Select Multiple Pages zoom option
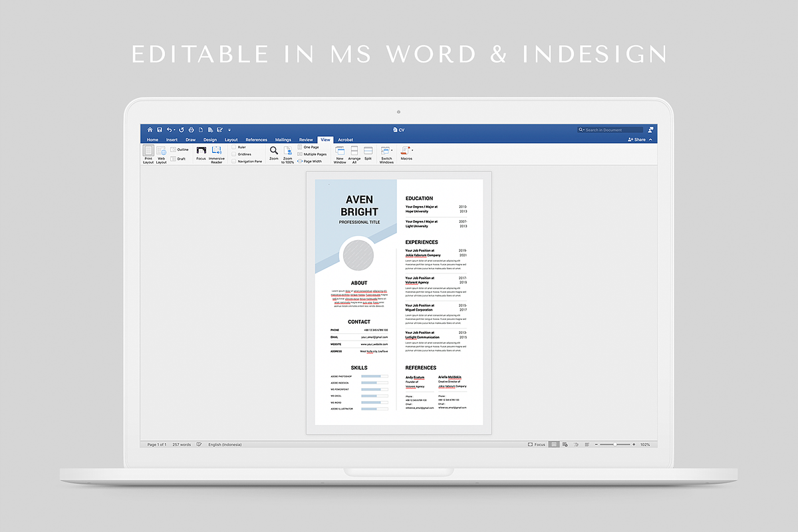This screenshot has width=798, height=532. point(312,154)
